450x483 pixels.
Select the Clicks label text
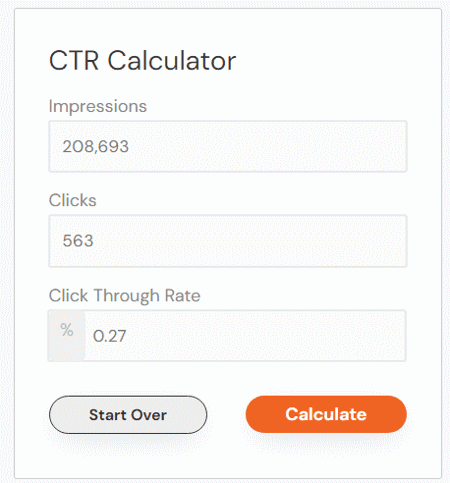coord(73,200)
